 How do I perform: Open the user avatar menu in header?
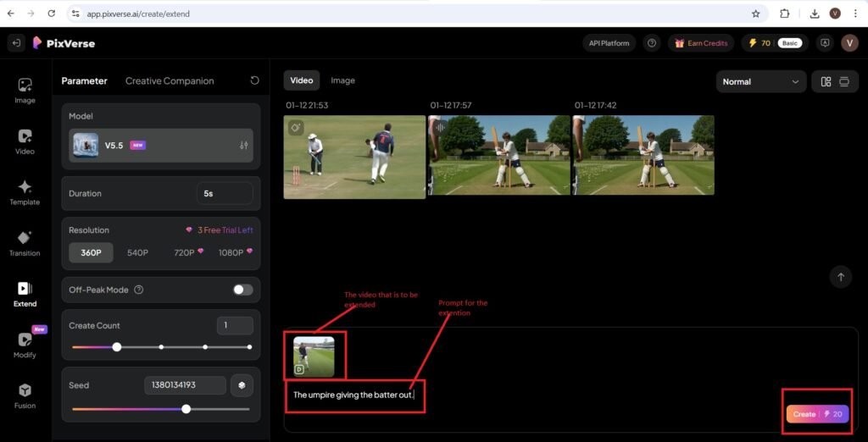849,43
